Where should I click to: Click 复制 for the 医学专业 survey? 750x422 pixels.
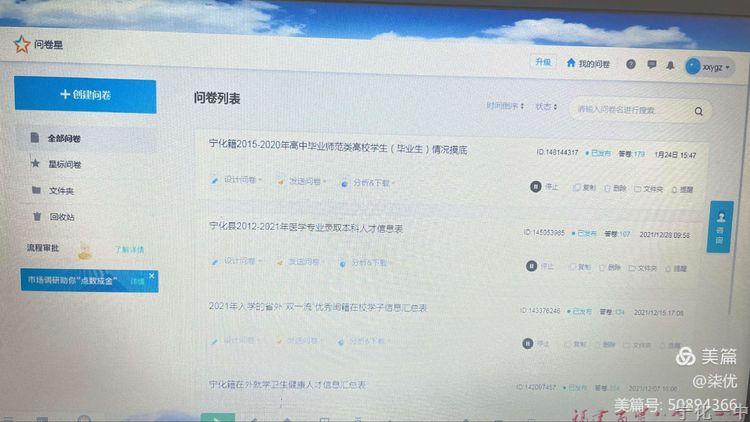coord(582,267)
